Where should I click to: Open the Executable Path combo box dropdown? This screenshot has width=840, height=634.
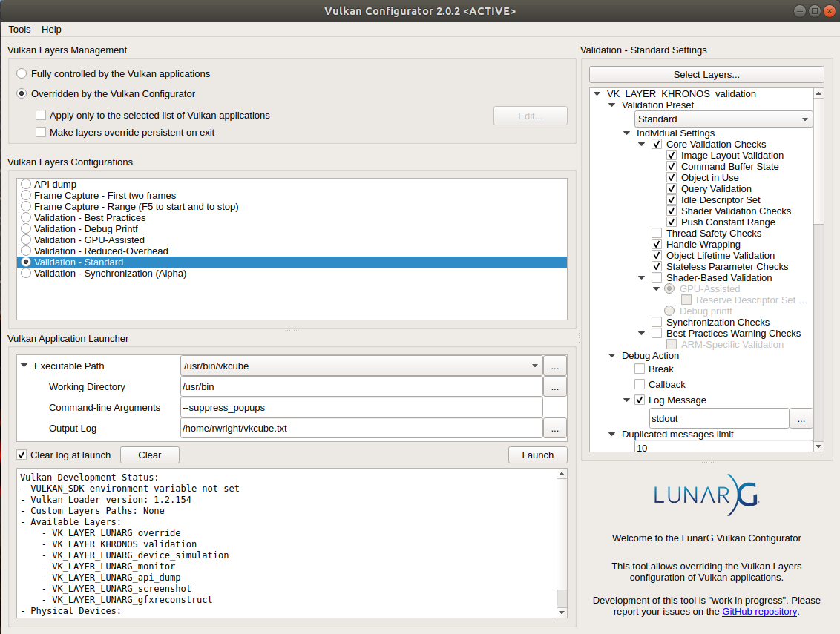point(535,366)
